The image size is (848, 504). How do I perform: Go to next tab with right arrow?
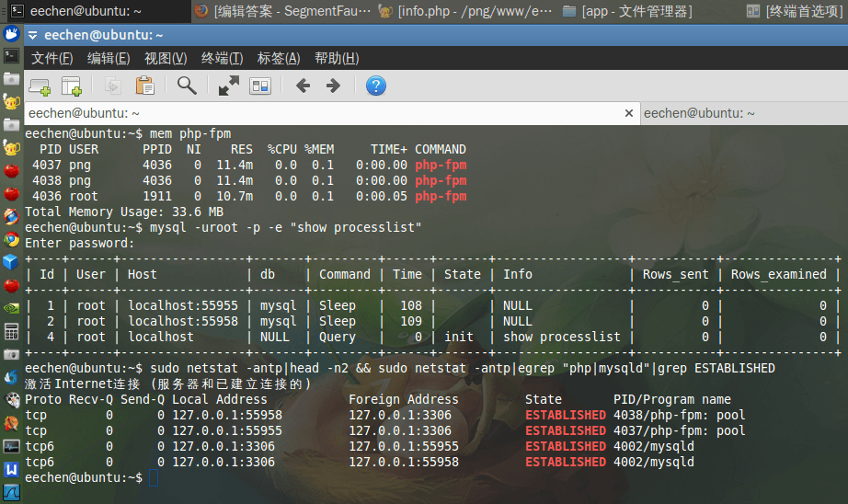pos(333,86)
